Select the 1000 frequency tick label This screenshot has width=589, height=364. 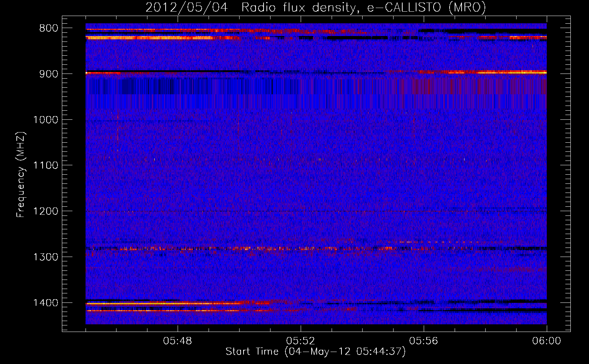tap(46, 120)
